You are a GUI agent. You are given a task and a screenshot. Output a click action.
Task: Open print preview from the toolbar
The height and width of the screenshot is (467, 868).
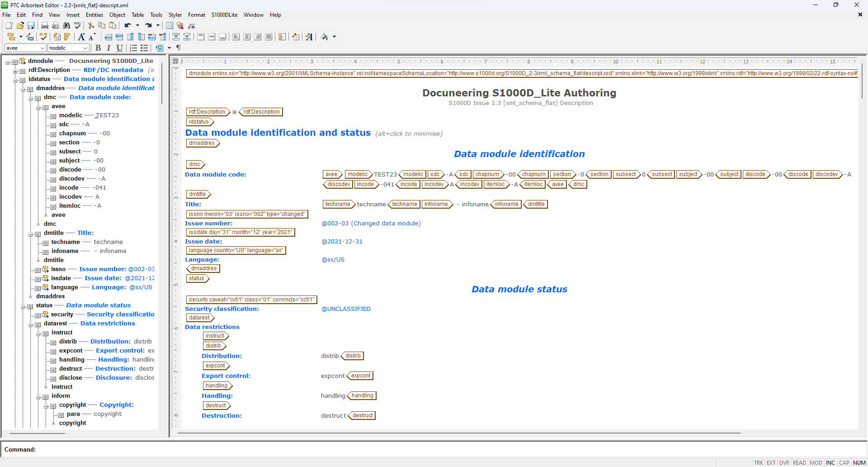click(x=56, y=26)
